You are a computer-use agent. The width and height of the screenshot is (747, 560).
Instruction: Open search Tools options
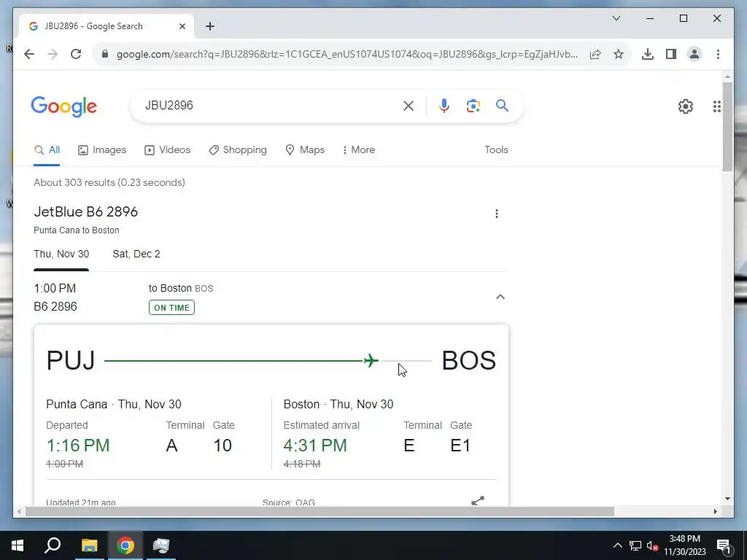[x=496, y=150]
